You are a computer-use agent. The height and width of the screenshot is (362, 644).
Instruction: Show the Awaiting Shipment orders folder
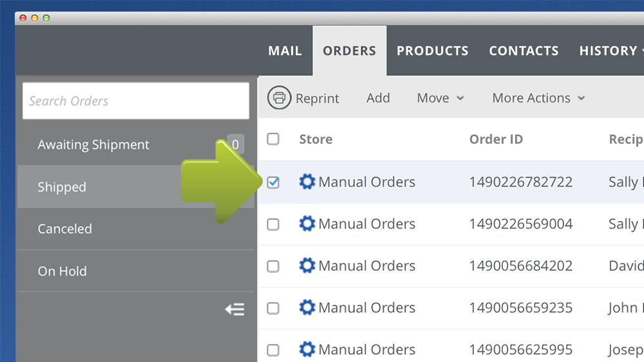point(93,145)
